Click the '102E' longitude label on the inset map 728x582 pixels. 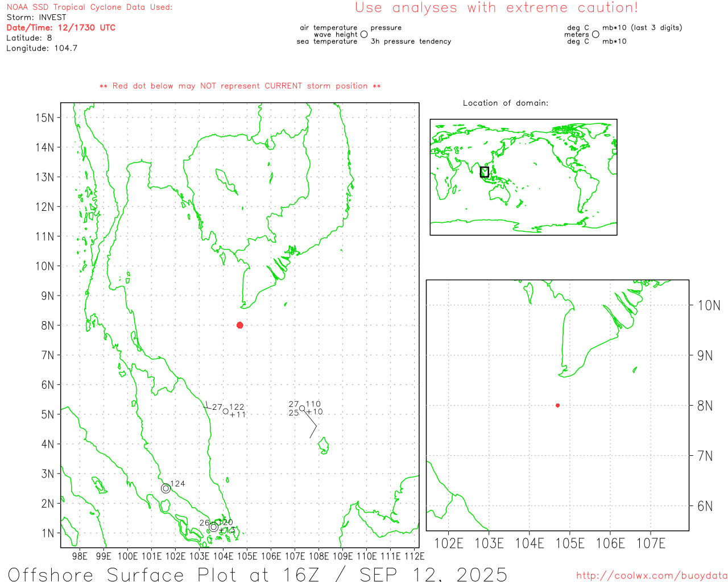[x=449, y=543]
